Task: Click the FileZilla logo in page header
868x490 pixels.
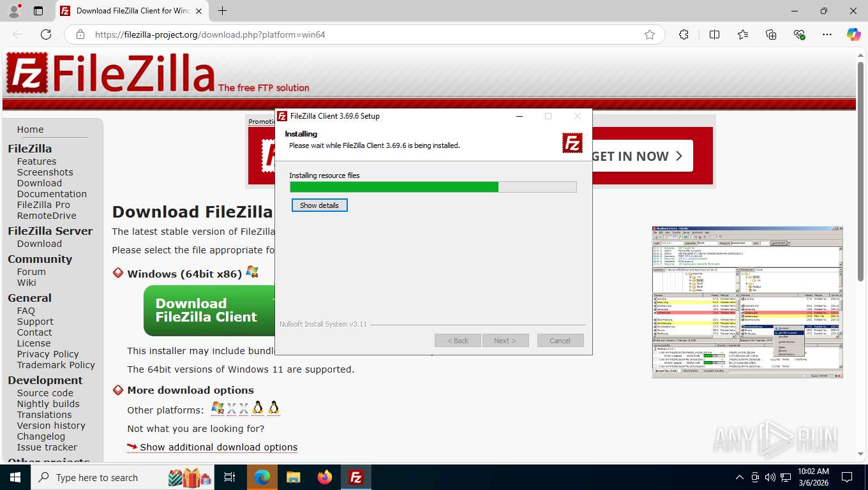Action: click(x=110, y=73)
